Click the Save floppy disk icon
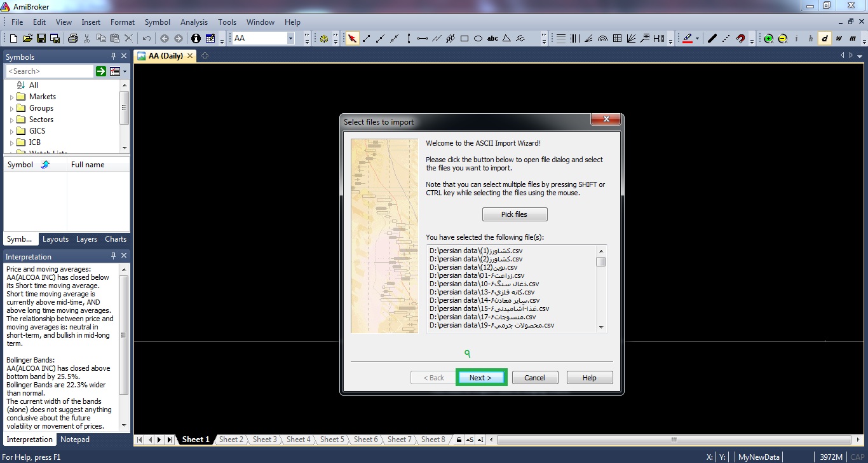868x463 pixels. click(41, 38)
